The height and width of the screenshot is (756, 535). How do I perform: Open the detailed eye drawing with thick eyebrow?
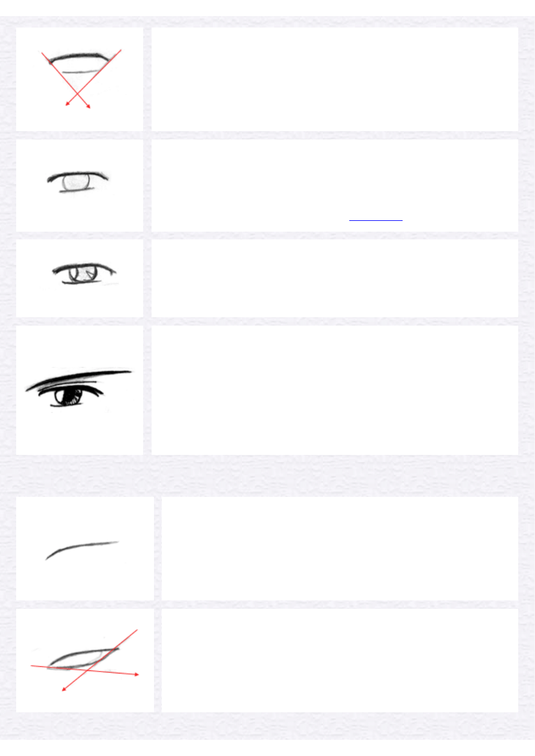(80, 390)
